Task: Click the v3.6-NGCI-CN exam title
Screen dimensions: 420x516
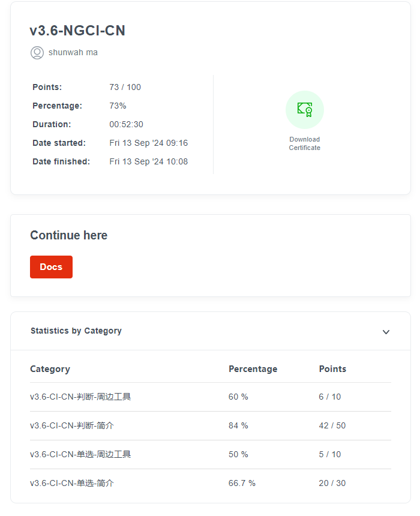Action: [77, 31]
